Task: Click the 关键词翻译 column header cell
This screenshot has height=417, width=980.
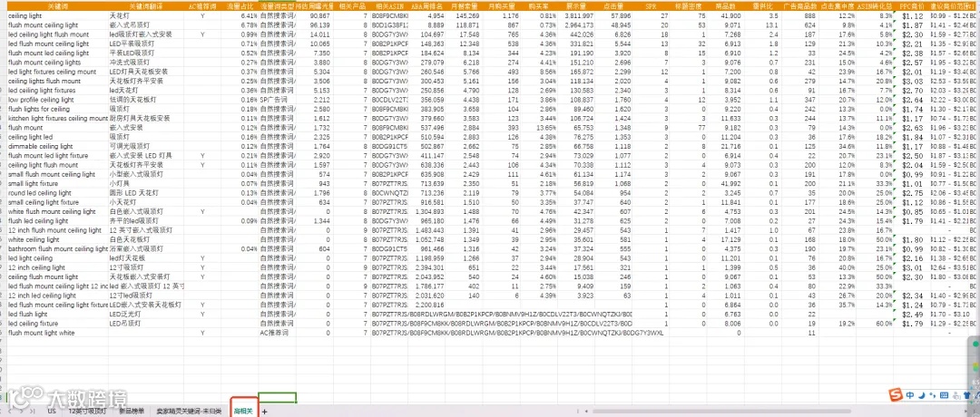Action: 147,5
